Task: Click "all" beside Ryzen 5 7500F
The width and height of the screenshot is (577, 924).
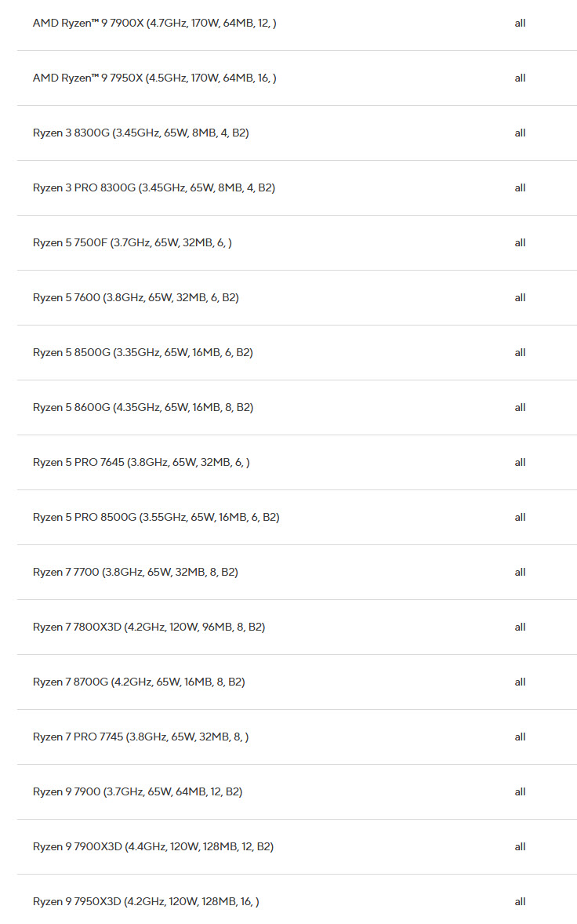Action: [x=520, y=243]
